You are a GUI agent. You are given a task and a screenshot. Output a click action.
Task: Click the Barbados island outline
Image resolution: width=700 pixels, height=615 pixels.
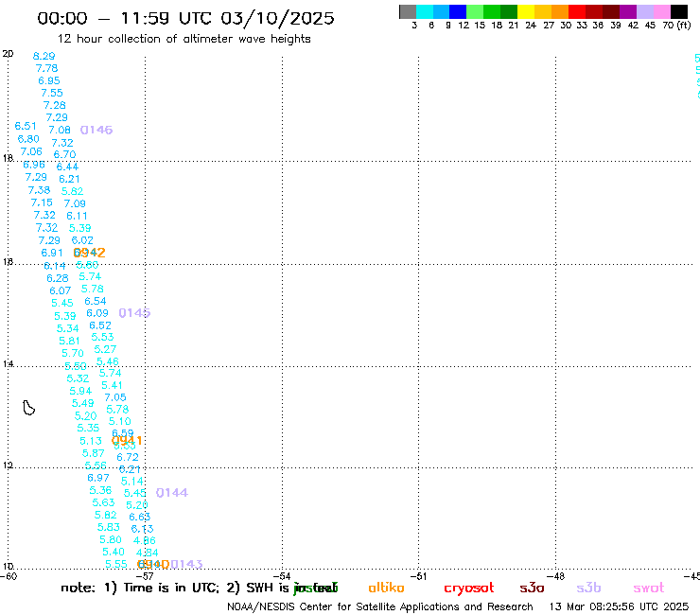pos(29,408)
